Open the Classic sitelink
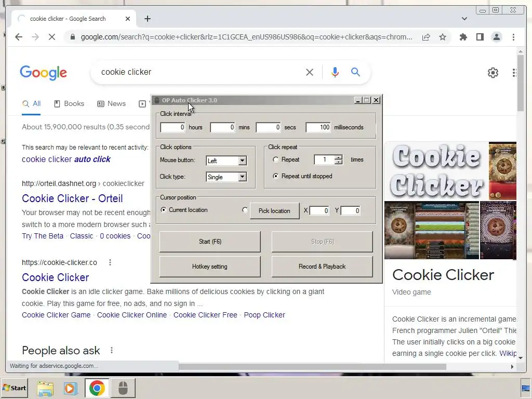 point(82,236)
